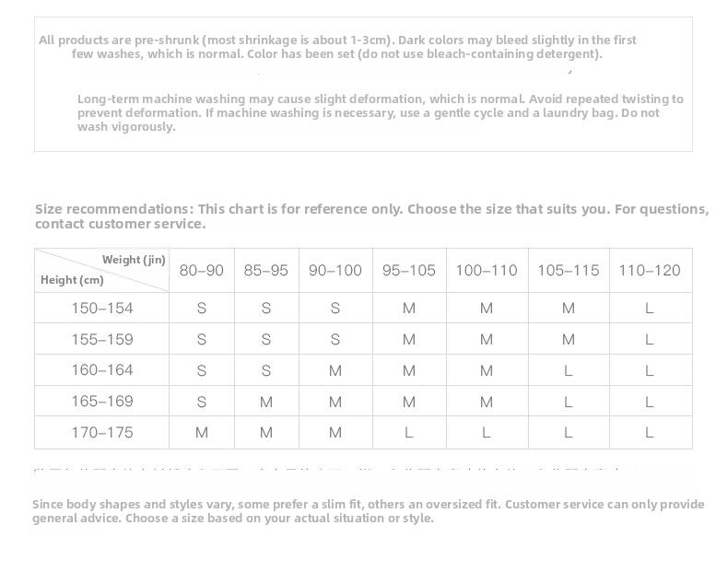Click the "Size recommendations" heading text

point(114,209)
